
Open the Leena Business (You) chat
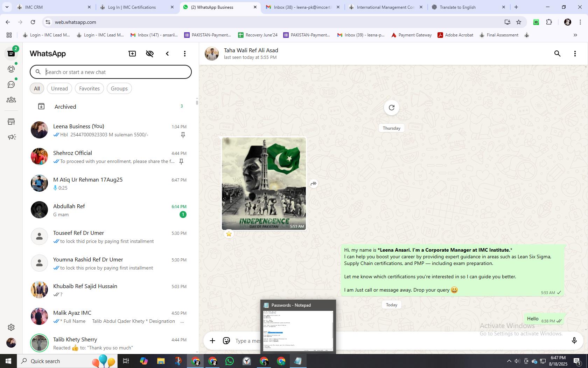[x=111, y=130]
